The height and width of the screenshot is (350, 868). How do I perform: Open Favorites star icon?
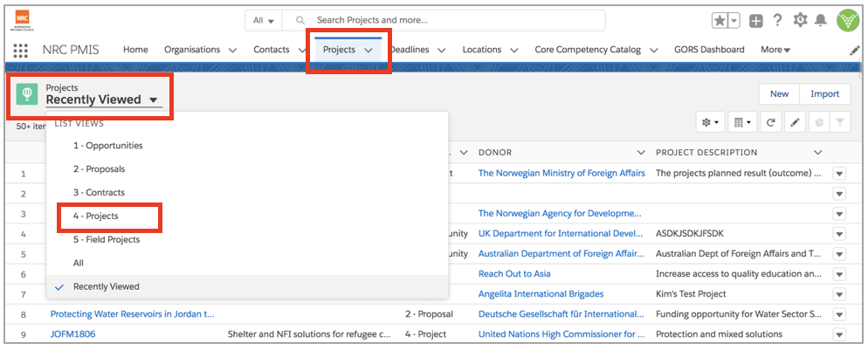pyautogui.click(x=720, y=21)
